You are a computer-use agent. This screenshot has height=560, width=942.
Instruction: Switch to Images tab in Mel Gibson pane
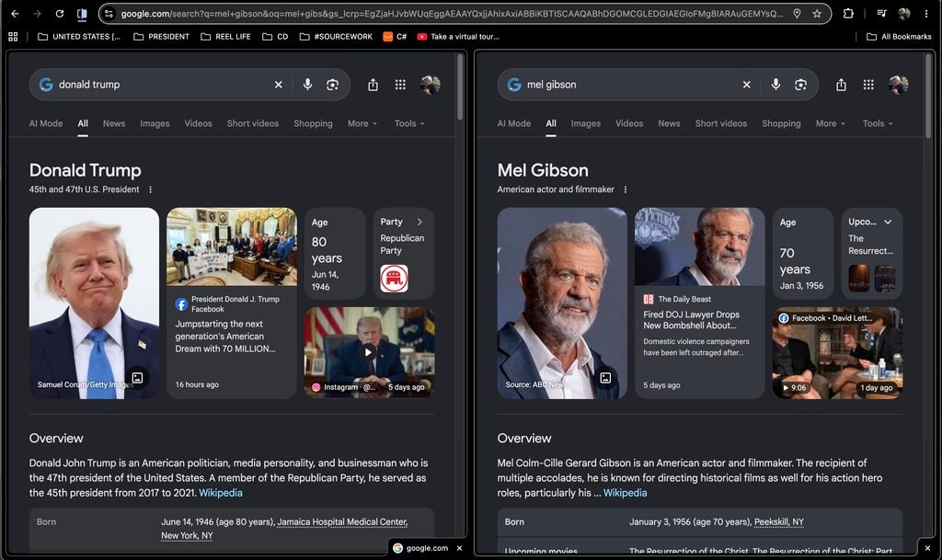(x=586, y=123)
